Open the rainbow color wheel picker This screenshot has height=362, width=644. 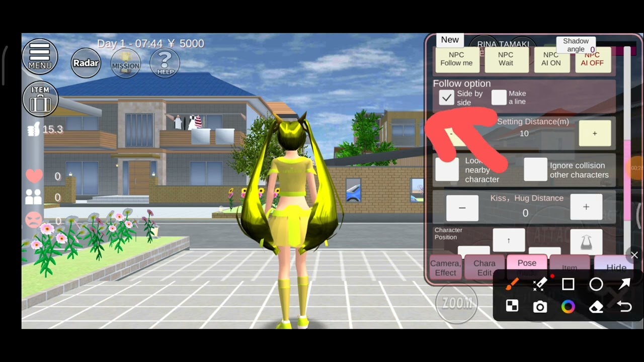coord(568,307)
